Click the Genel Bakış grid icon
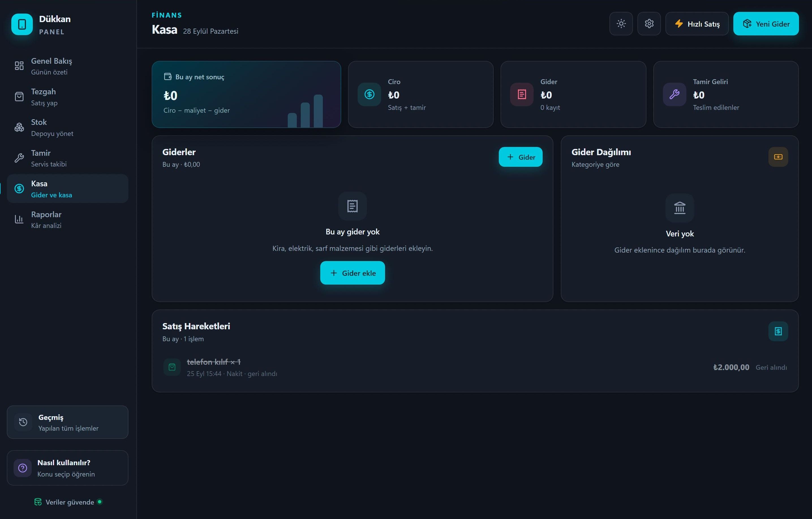The height and width of the screenshot is (519, 812). point(19,65)
